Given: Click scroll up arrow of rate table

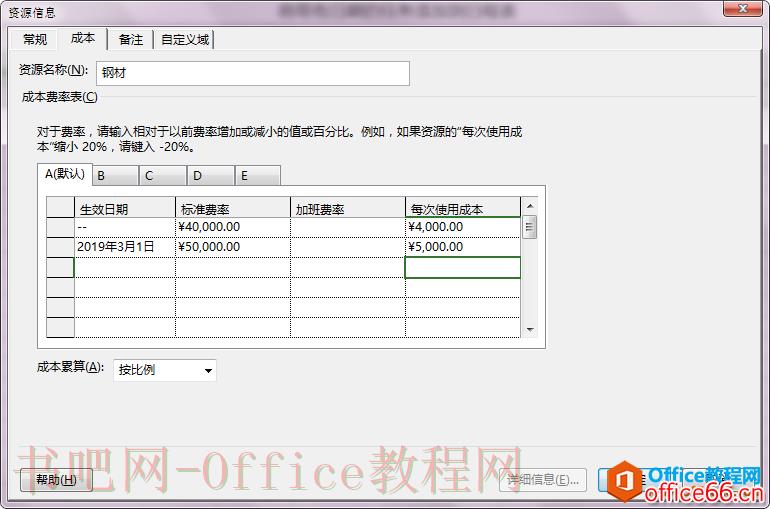Looking at the screenshot, I should [530, 206].
